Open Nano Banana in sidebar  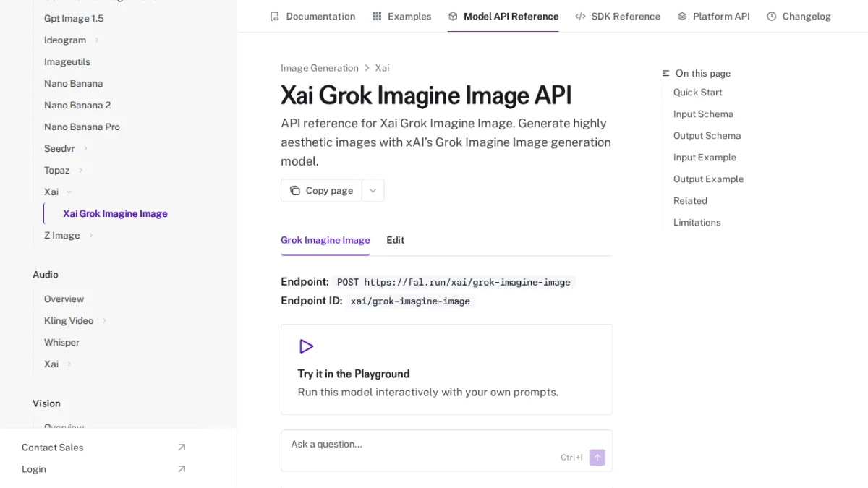(x=73, y=83)
